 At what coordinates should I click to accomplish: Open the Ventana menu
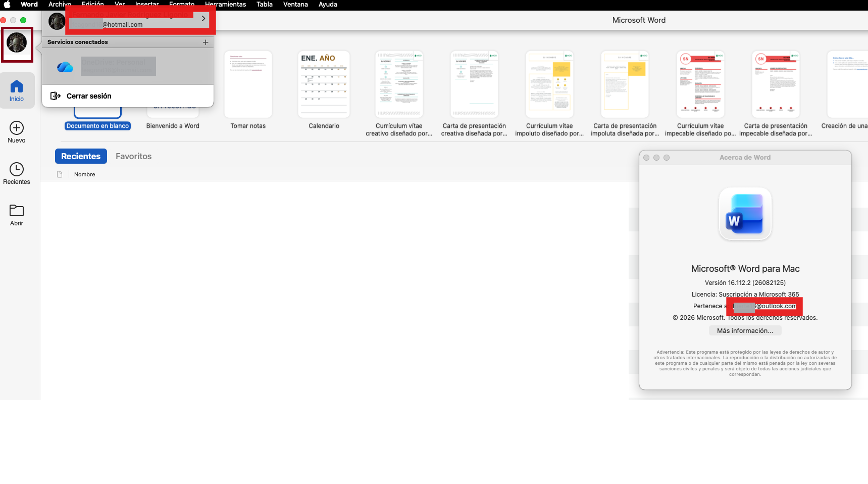pyautogui.click(x=295, y=5)
